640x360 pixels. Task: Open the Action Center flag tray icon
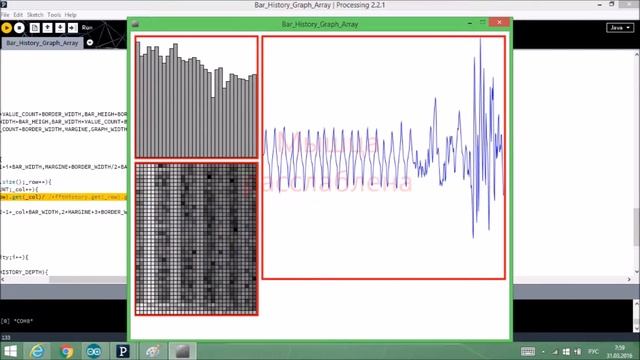[566, 351]
